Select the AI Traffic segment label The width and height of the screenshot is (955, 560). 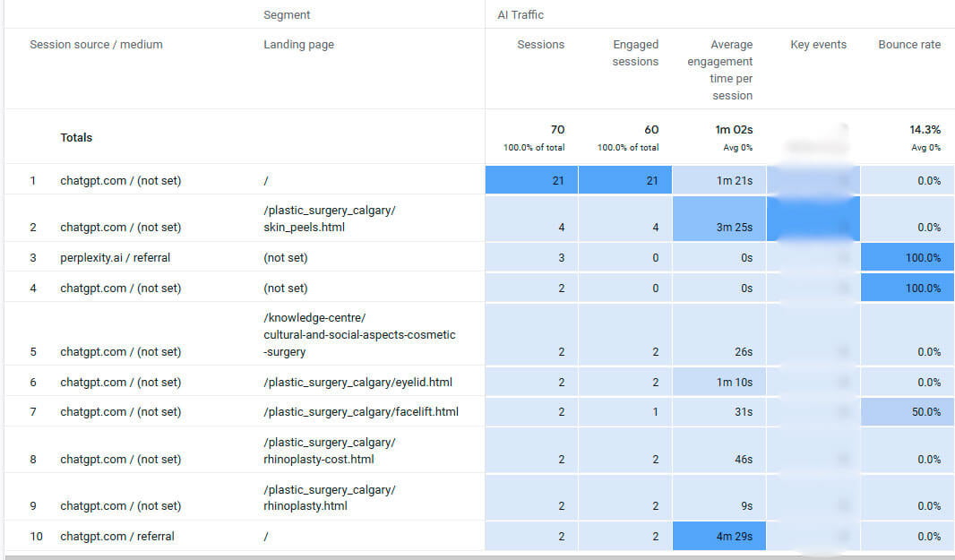[521, 14]
